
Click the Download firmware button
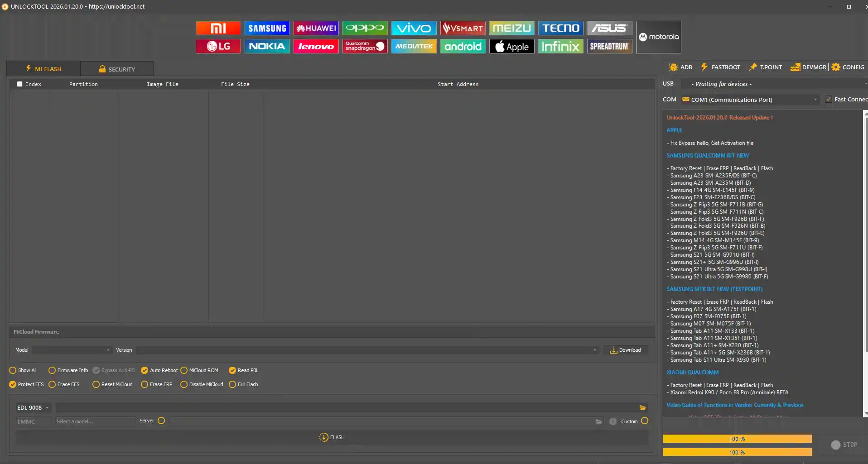pos(625,350)
